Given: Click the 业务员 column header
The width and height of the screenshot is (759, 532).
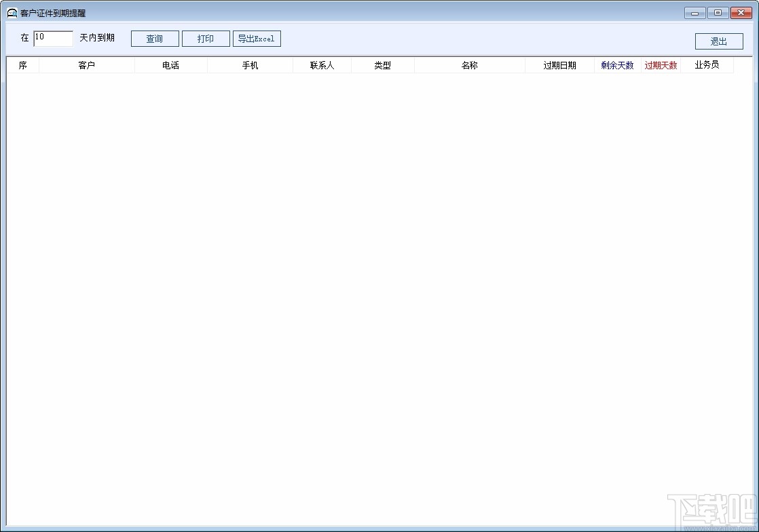Looking at the screenshot, I should [x=707, y=65].
